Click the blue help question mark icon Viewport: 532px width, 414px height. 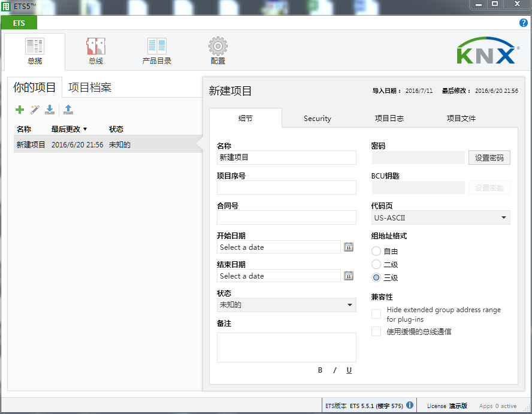tap(523, 23)
